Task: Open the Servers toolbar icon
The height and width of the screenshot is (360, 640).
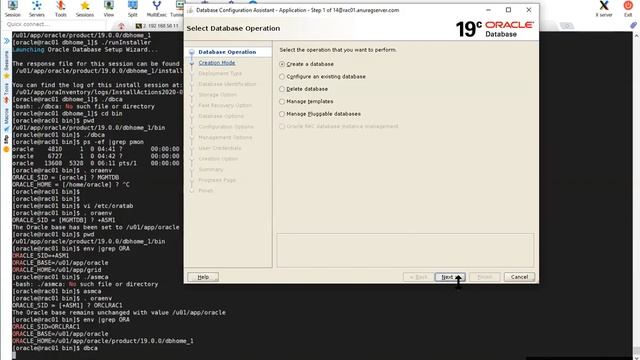Action: pyautogui.click(x=37, y=8)
